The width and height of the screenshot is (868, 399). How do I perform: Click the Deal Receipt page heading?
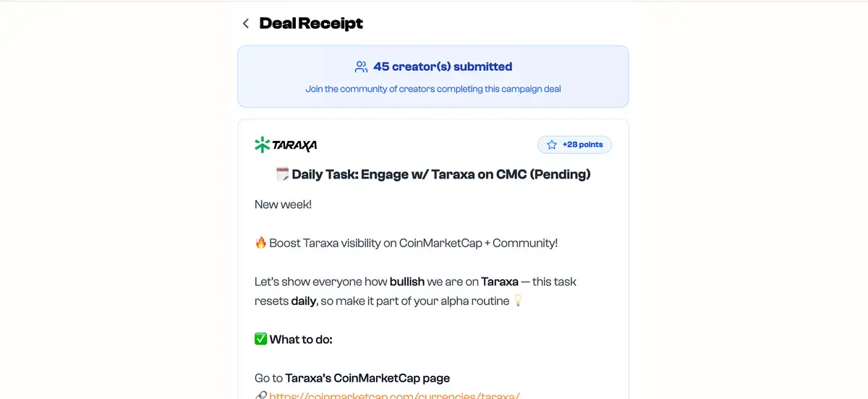click(311, 24)
